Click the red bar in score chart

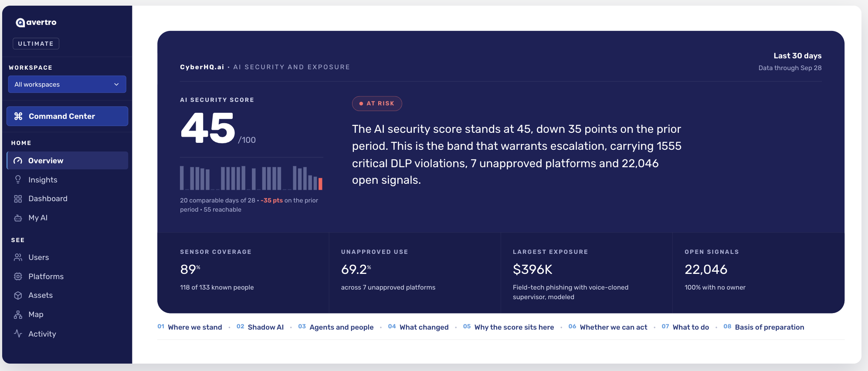coord(320,184)
